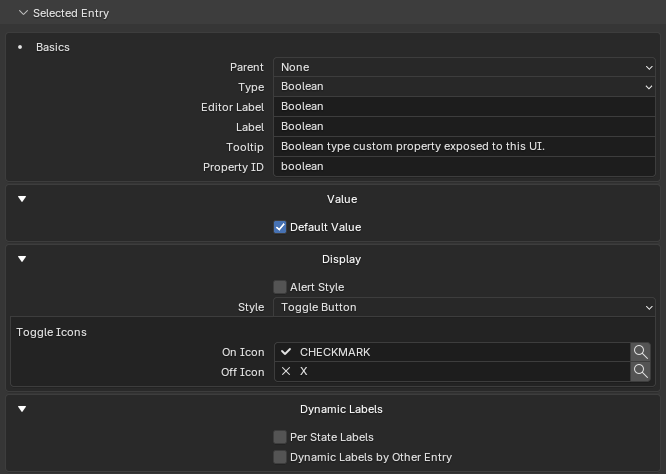Viewport: 666px width, 474px height.
Task: Collapse the Dynamic Labels section triangle
Action: click(x=22, y=409)
